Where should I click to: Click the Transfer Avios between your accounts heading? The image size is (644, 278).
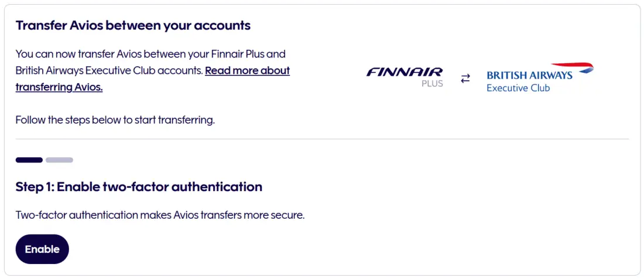click(x=133, y=26)
